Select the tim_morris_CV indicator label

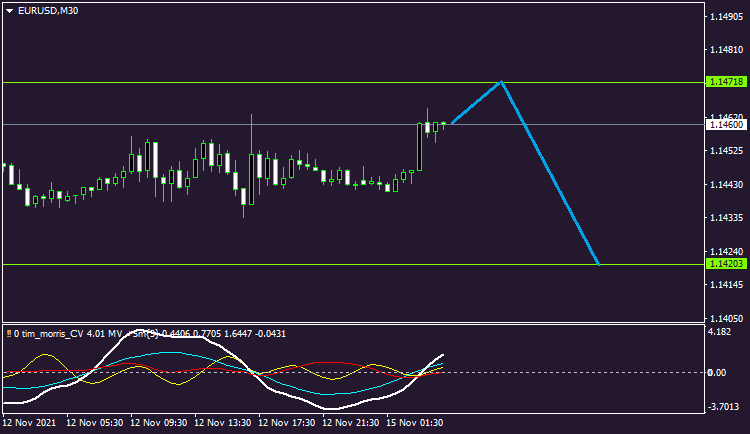click(x=146, y=334)
